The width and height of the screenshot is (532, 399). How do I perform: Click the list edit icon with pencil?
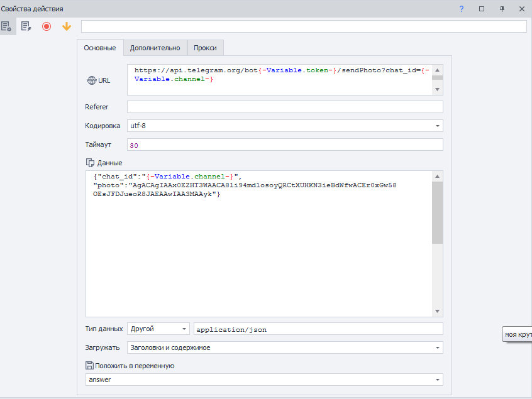tap(26, 26)
